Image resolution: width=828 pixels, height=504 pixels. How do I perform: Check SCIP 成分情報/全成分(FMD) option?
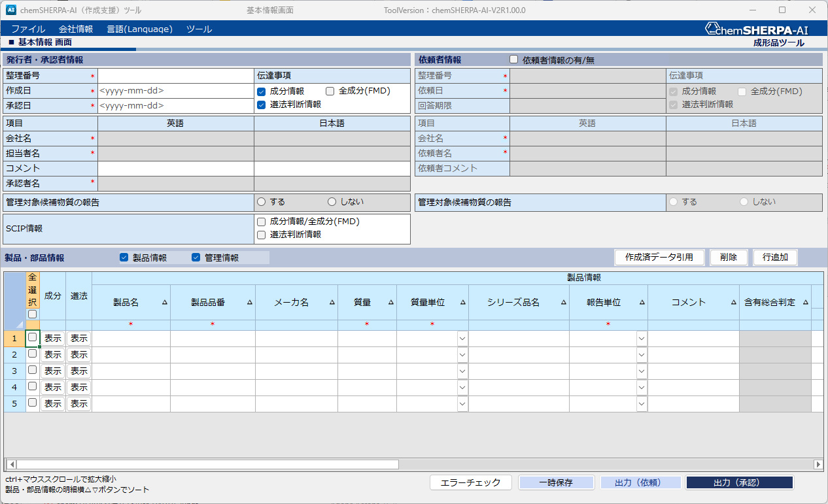[262, 222]
